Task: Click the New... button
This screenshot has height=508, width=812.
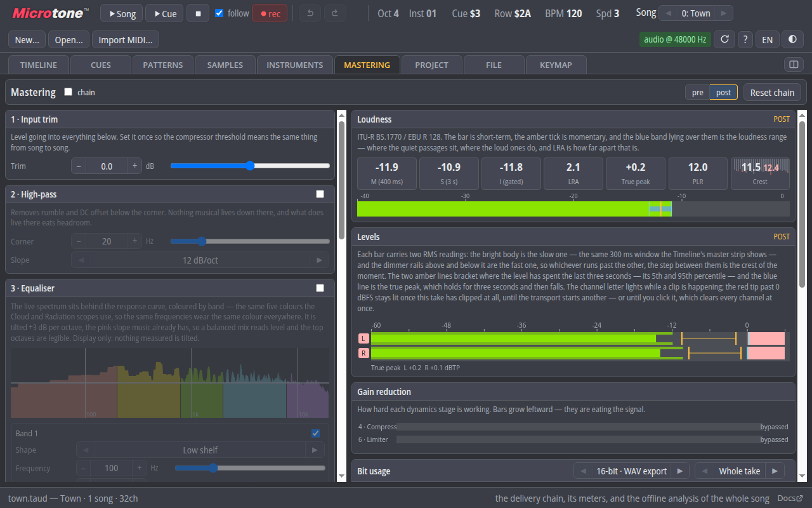Action: point(27,39)
